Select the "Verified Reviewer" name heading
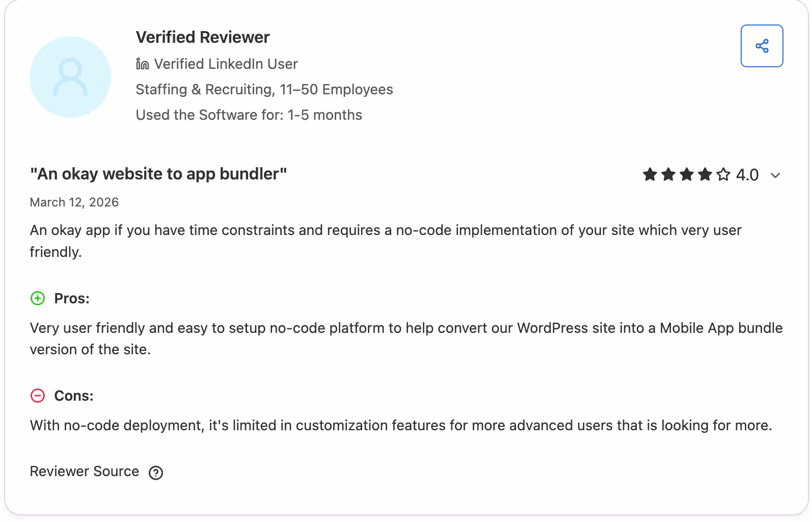 203,37
